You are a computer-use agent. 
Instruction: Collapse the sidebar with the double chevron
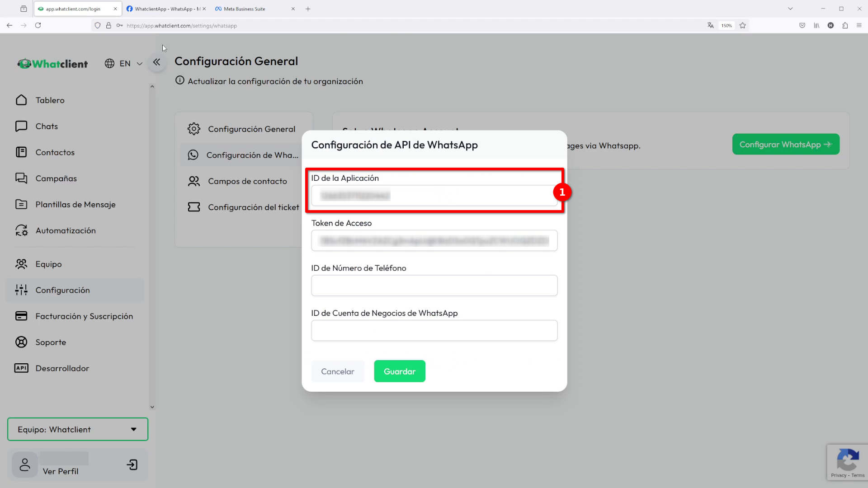(x=156, y=62)
